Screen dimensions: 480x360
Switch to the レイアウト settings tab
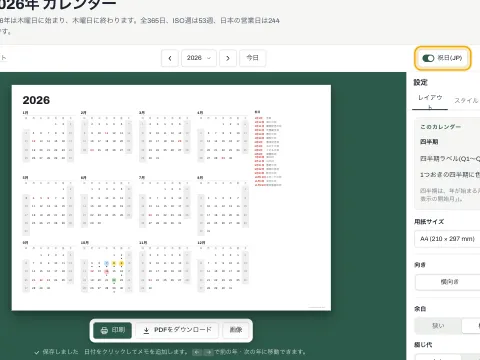coord(430,101)
